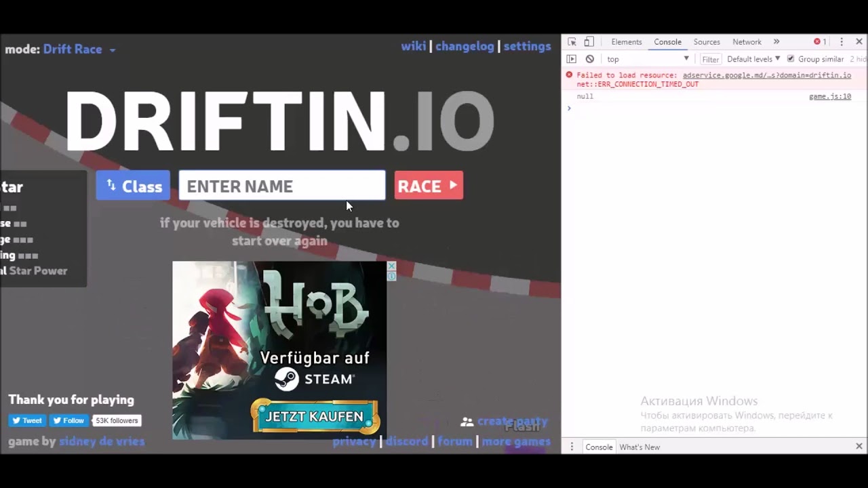Open the more games link
The height and width of the screenshot is (488, 868).
(516, 441)
